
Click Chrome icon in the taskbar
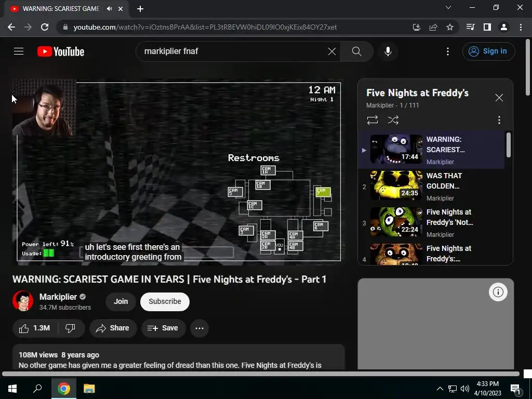(64, 389)
